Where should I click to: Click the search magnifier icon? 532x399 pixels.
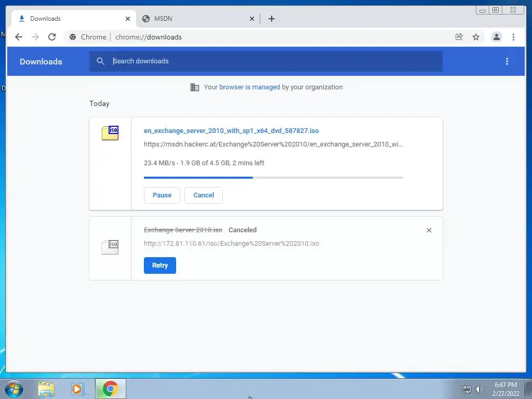100,61
